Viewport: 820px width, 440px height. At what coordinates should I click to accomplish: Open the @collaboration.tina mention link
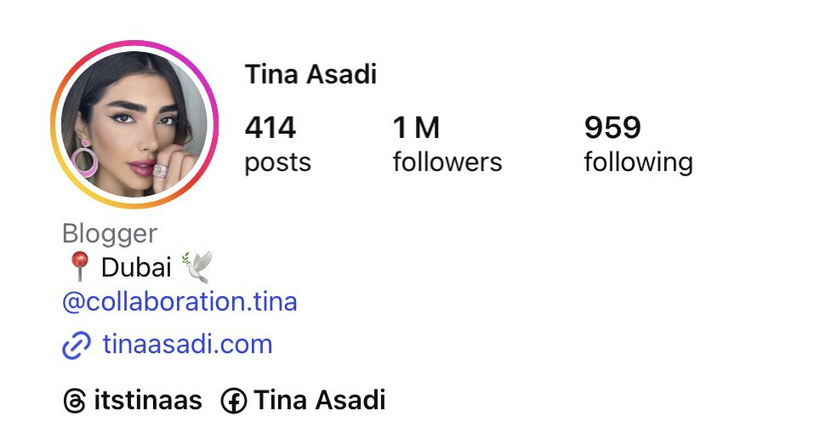point(179,302)
